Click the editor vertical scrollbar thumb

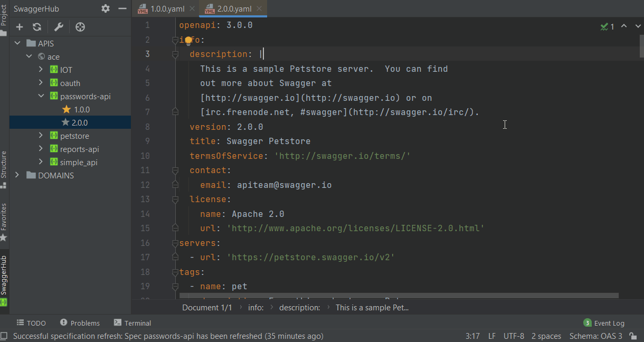641,46
